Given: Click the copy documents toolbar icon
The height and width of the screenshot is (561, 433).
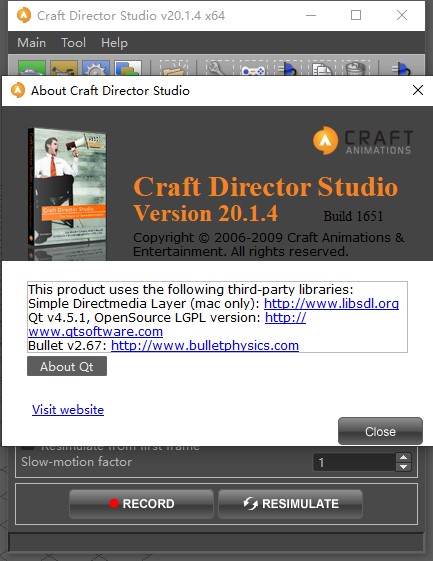Looking at the screenshot, I should pos(322,68).
